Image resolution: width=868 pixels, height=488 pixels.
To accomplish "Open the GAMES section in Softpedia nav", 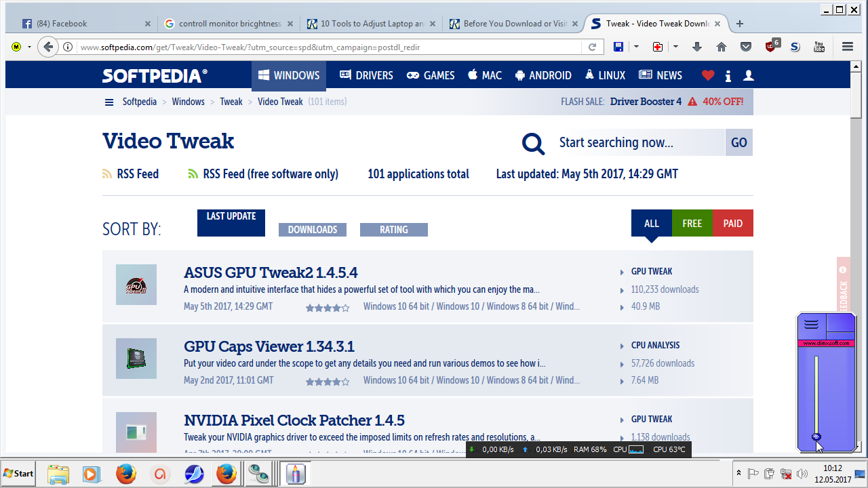I will 431,75.
